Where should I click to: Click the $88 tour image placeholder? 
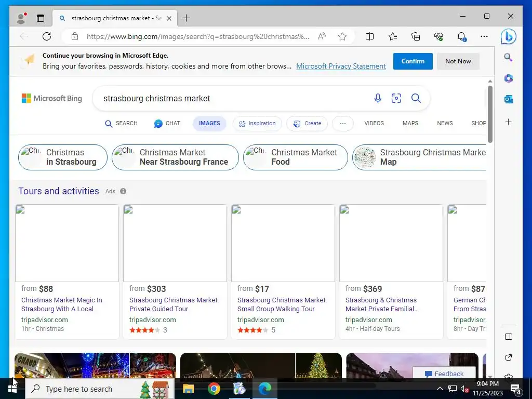(67, 243)
